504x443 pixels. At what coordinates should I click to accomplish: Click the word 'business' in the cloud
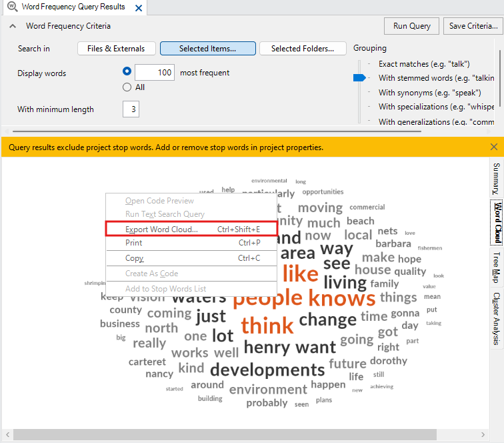pos(120,324)
